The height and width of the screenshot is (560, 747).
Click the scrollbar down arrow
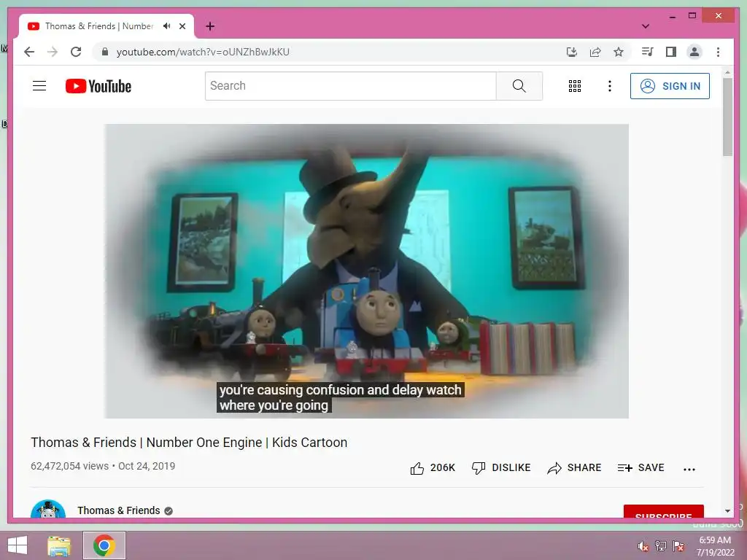[727, 511]
